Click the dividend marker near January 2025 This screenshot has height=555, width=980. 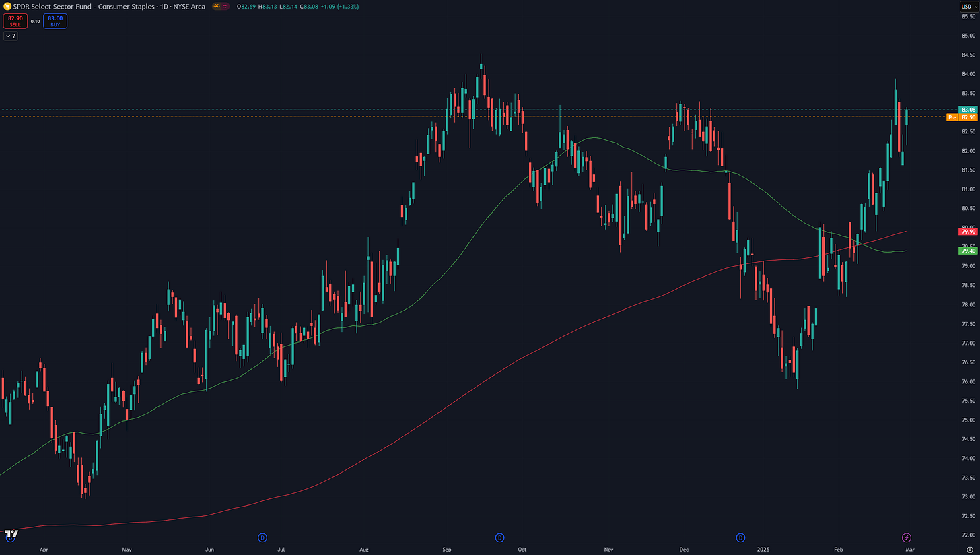tap(740, 537)
